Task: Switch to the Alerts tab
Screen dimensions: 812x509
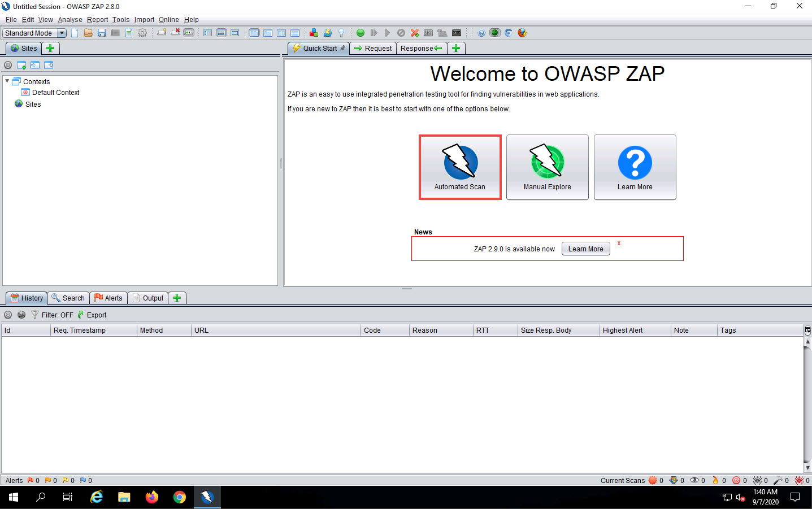Action: click(108, 298)
